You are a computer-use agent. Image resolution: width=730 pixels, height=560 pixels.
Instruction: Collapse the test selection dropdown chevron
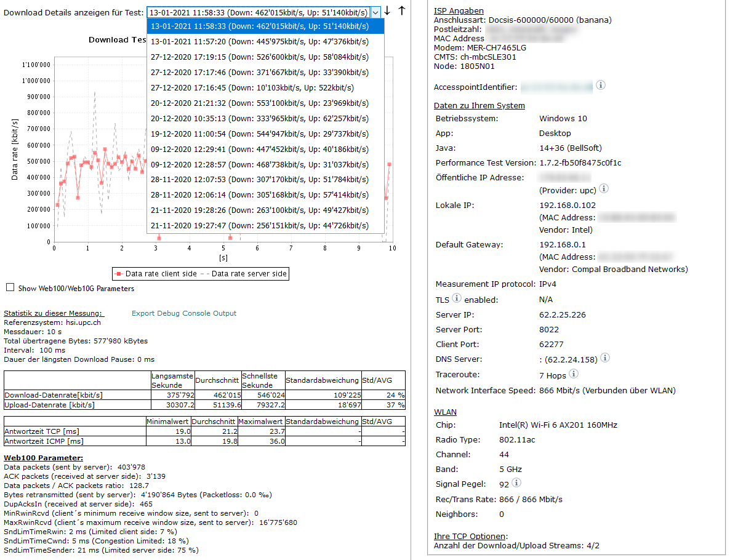coord(375,12)
